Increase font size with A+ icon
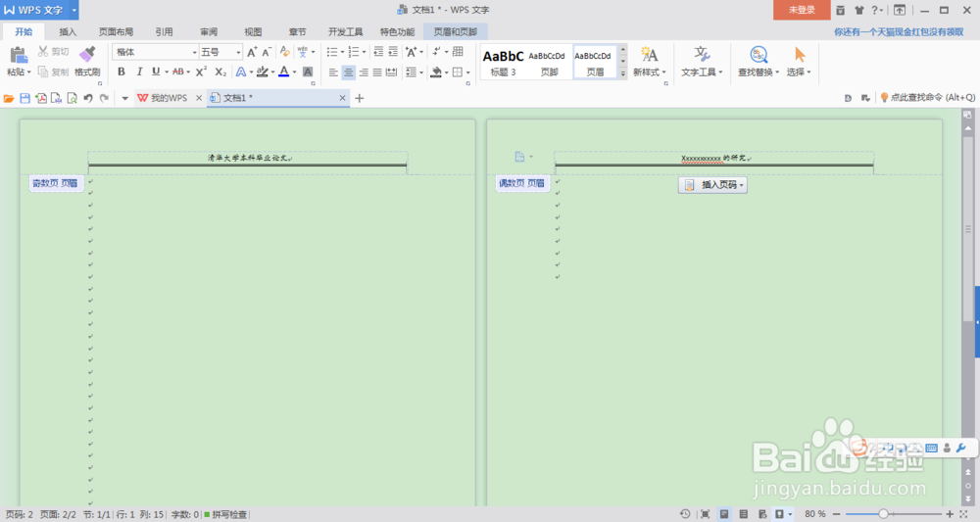This screenshot has width=980, height=522. point(252,52)
